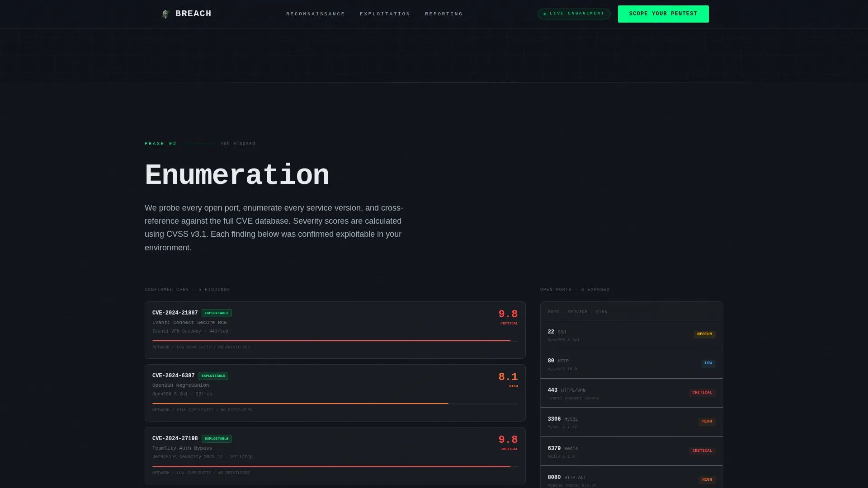The width and height of the screenshot is (868, 488).
Task: Click the severity bar of CVE-2024-27198
Action: (x=335, y=466)
